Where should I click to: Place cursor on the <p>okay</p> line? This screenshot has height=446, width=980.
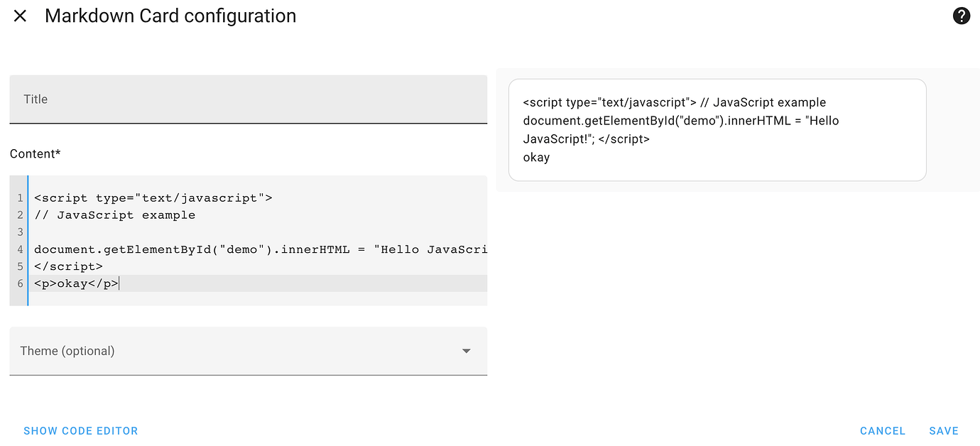(x=77, y=283)
